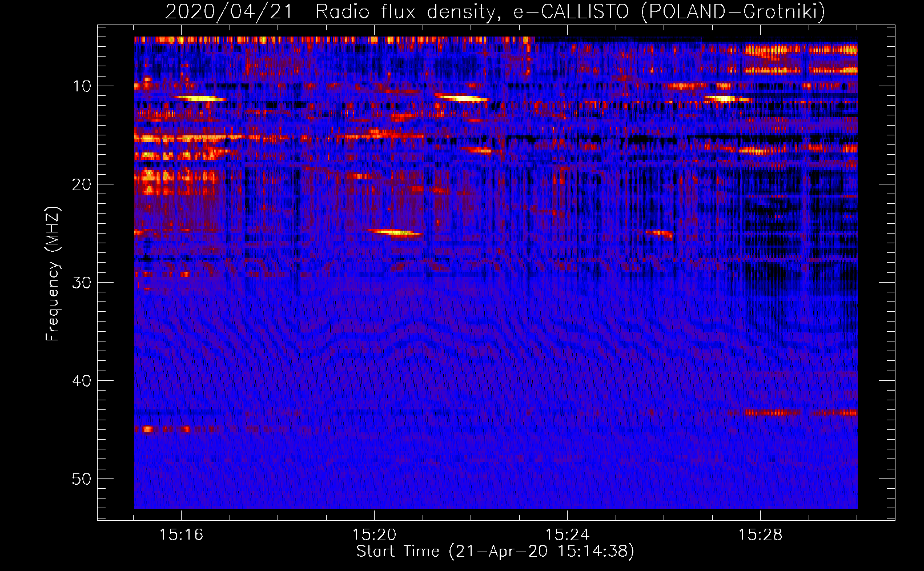Click the '15:16' time tick label
The width and height of the screenshot is (924, 571).
tap(181, 535)
